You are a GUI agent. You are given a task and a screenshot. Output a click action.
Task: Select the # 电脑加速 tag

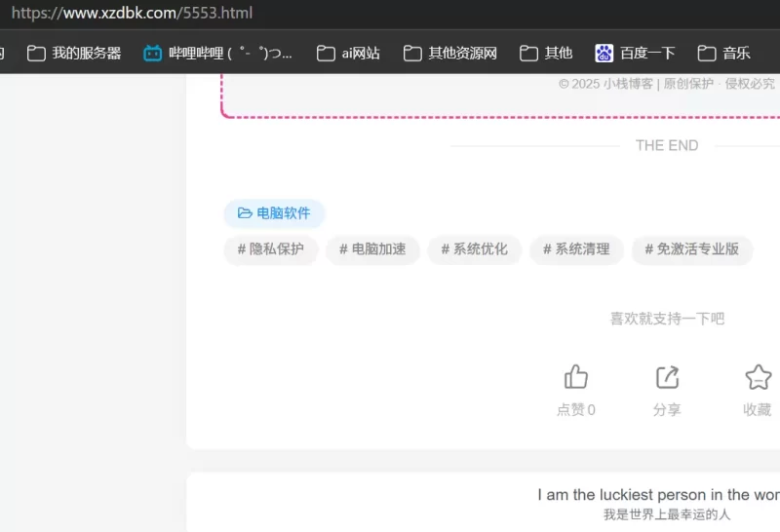point(372,249)
